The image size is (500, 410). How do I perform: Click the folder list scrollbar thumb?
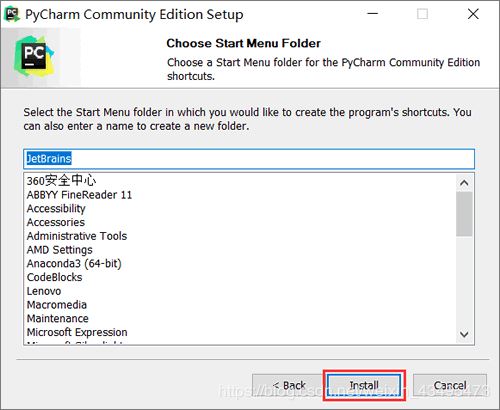pos(464,214)
